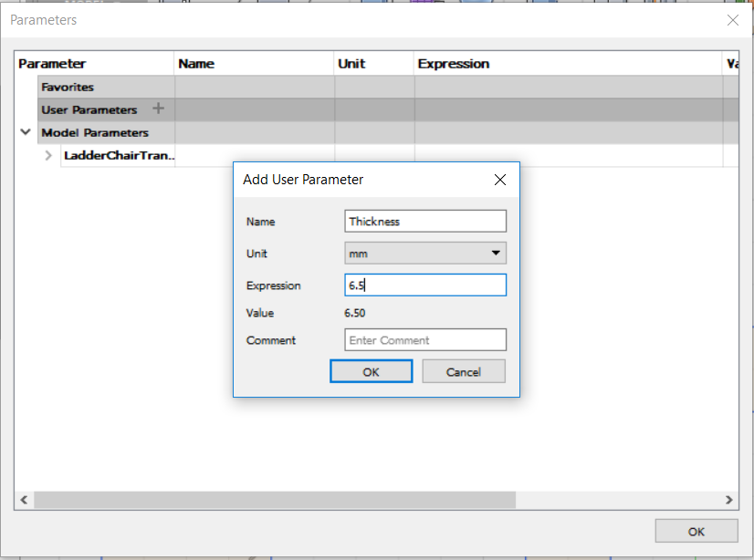Viewport: 754px width, 560px height.
Task: Click the left arrow of horizontal scrollbar
Action: [x=24, y=500]
